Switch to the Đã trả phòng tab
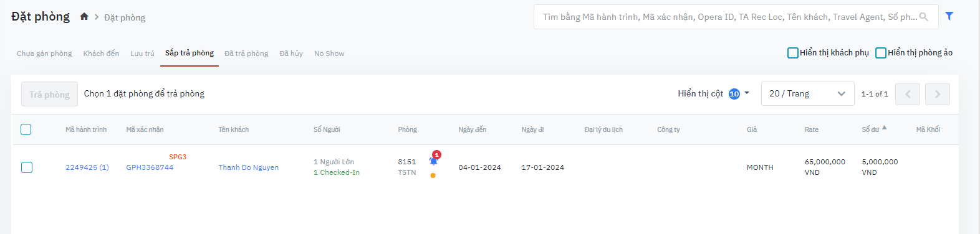980x234 pixels. (x=246, y=54)
